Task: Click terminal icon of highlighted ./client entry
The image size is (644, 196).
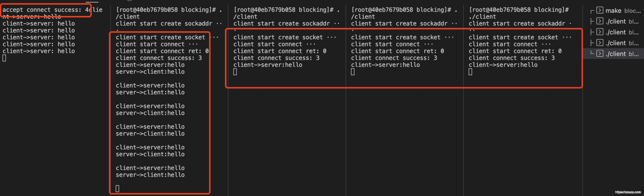Action: pyautogui.click(x=599, y=53)
